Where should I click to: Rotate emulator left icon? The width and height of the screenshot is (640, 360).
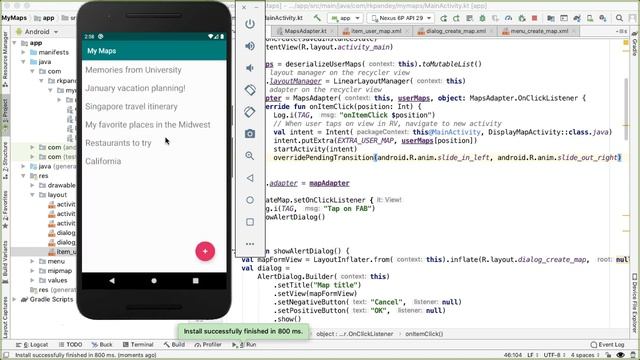point(250,90)
